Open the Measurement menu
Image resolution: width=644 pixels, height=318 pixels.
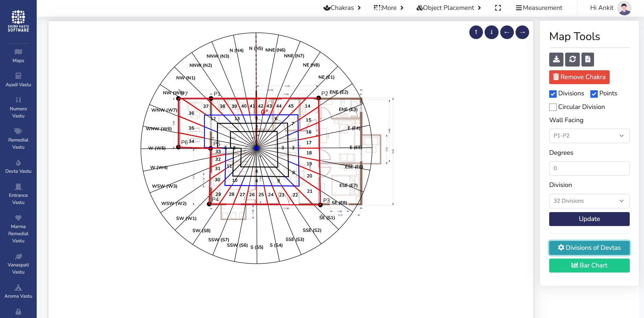539,8
